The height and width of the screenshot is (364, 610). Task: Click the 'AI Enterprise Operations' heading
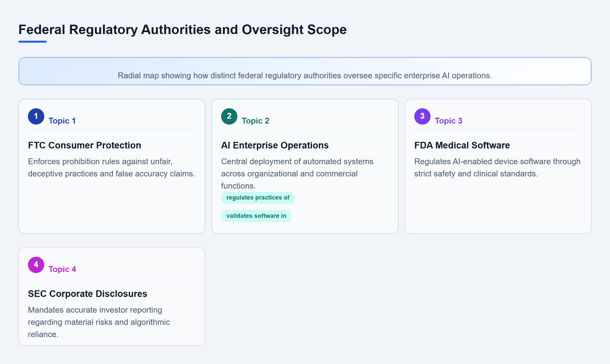pyautogui.click(x=275, y=145)
